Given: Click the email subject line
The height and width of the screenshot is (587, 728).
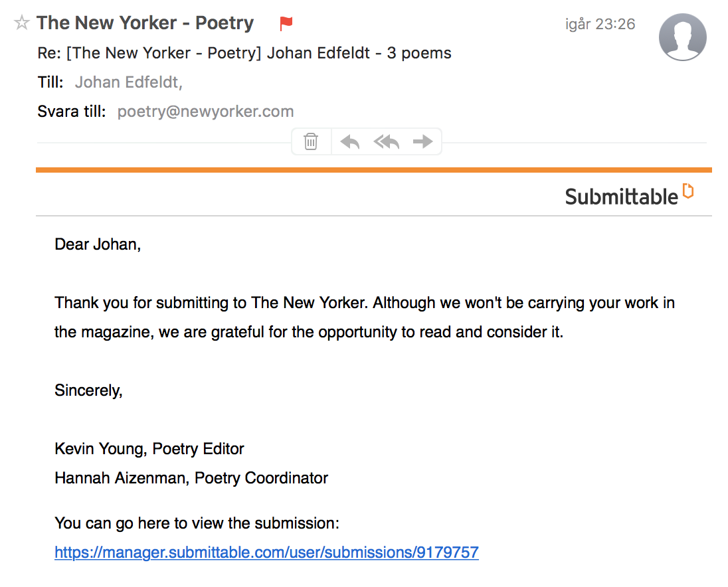Looking at the screenshot, I should pos(244,53).
